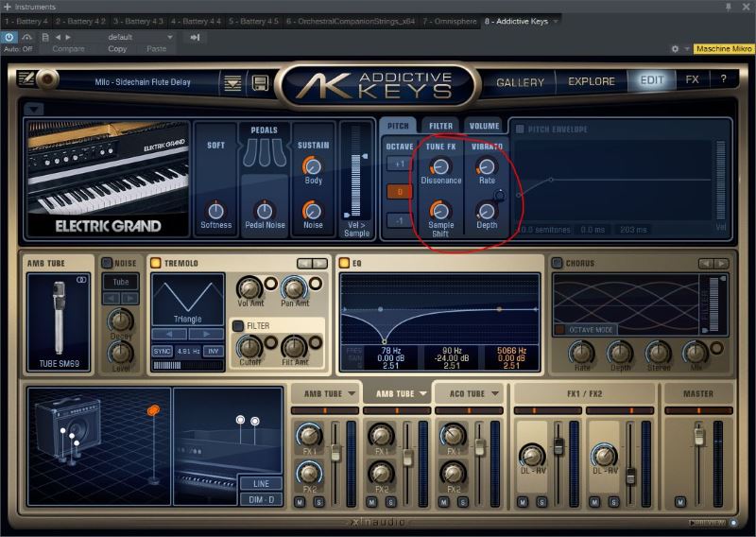Adjust first AMB TUBE channel fader

[335, 453]
